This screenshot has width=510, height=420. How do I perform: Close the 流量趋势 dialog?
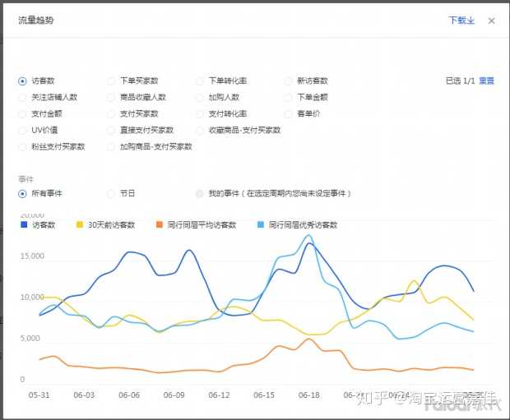tap(491, 21)
